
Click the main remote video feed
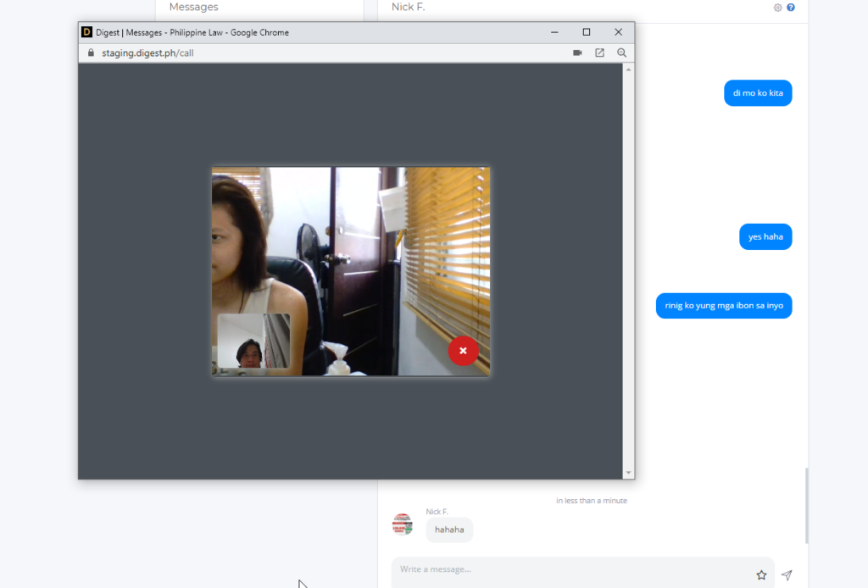[x=350, y=271]
